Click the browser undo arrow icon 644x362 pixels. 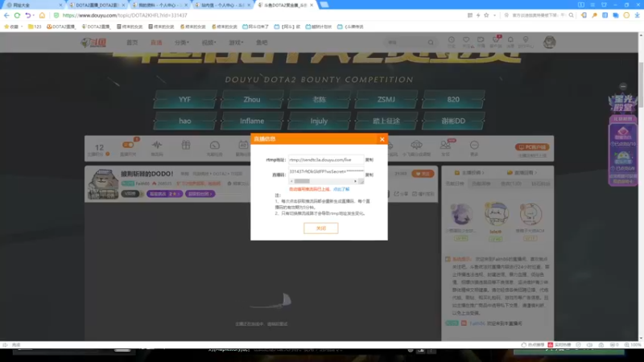28,15
